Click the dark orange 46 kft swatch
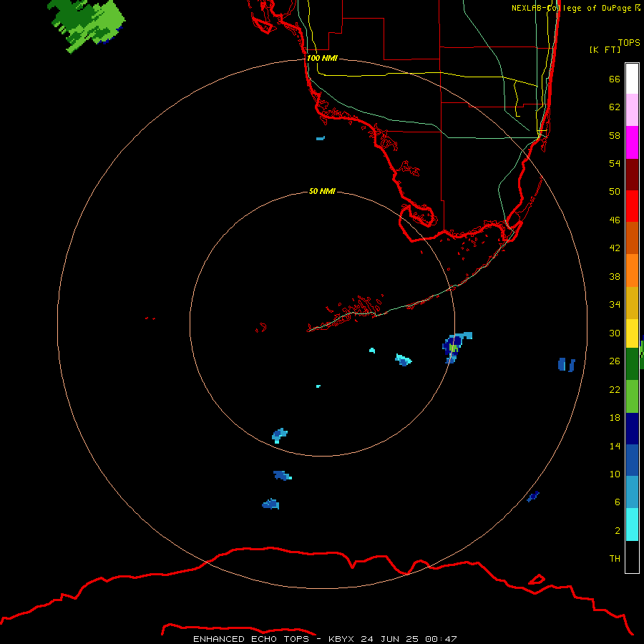 click(x=632, y=238)
